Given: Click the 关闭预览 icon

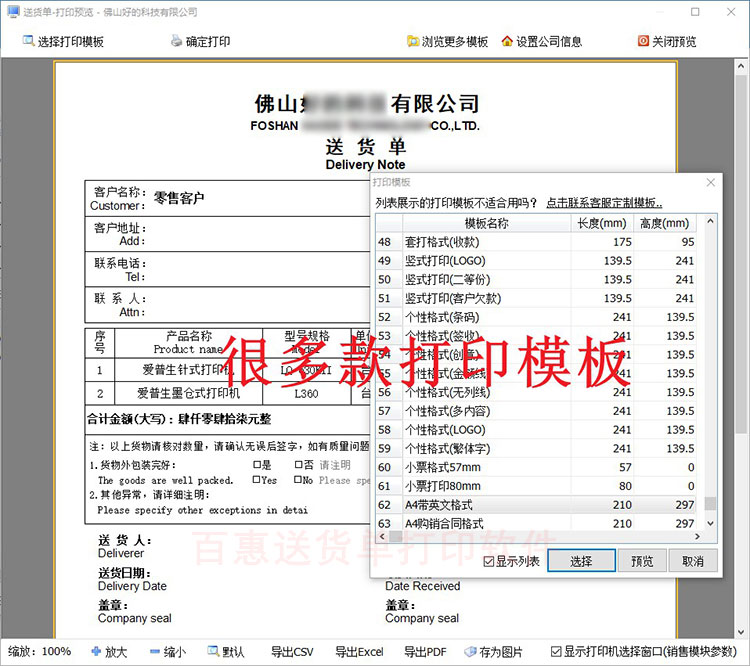Looking at the screenshot, I should click(x=643, y=41).
